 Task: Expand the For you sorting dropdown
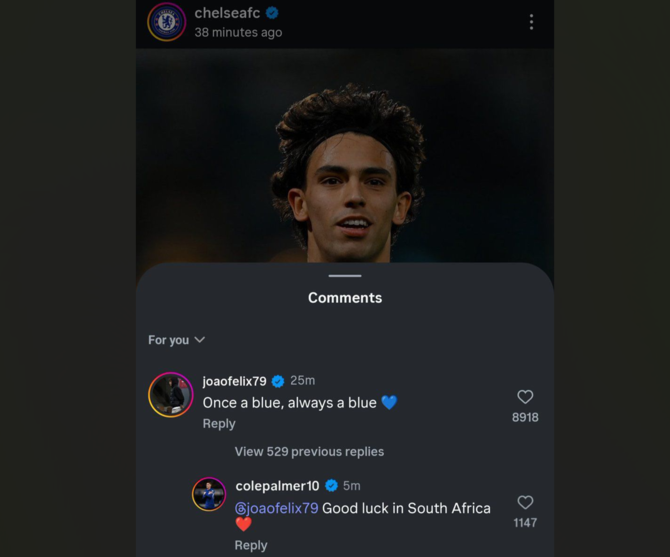[x=177, y=340]
